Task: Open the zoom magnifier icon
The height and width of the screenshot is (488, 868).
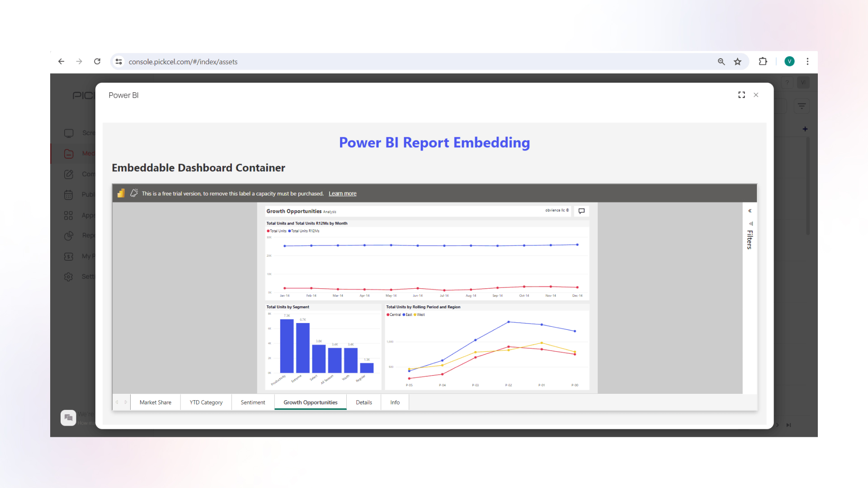Action: click(722, 61)
